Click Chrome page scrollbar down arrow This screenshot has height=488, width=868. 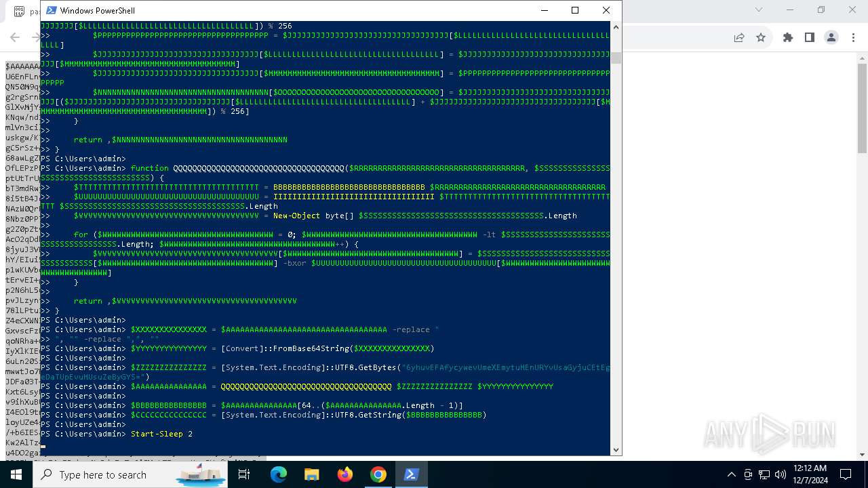[x=863, y=455]
